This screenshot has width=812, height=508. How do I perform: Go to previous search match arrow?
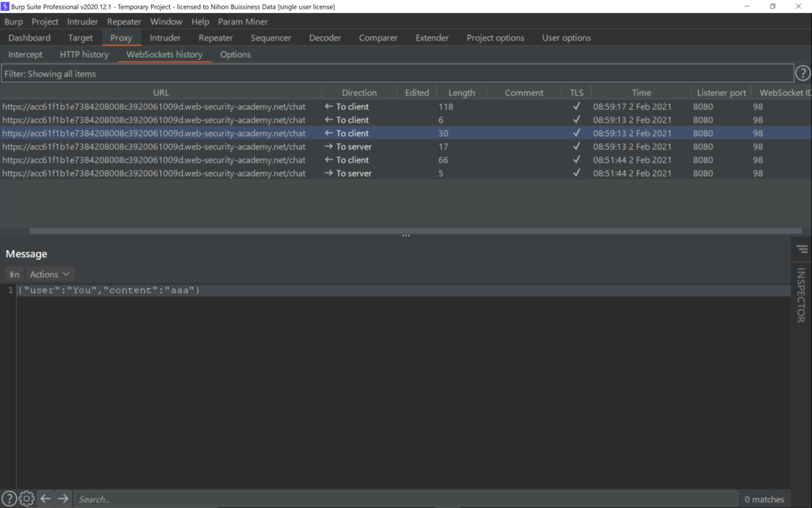coord(45,499)
